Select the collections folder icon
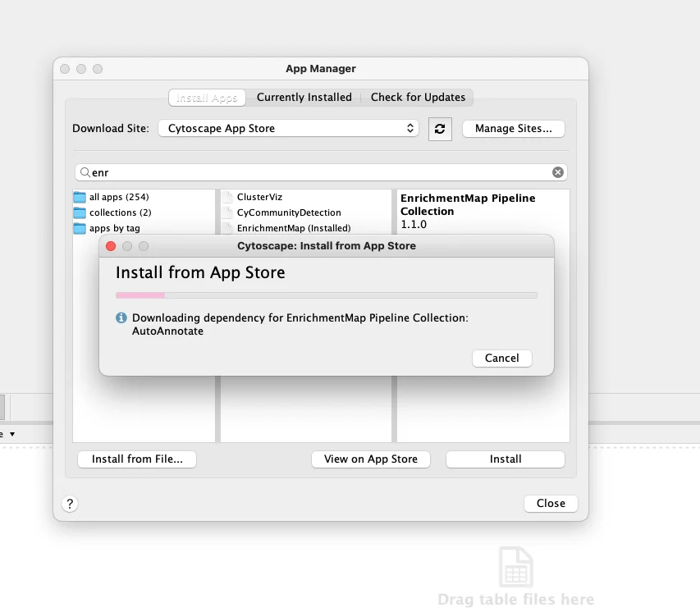Viewport: 700px width, 612px height. tap(80, 212)
